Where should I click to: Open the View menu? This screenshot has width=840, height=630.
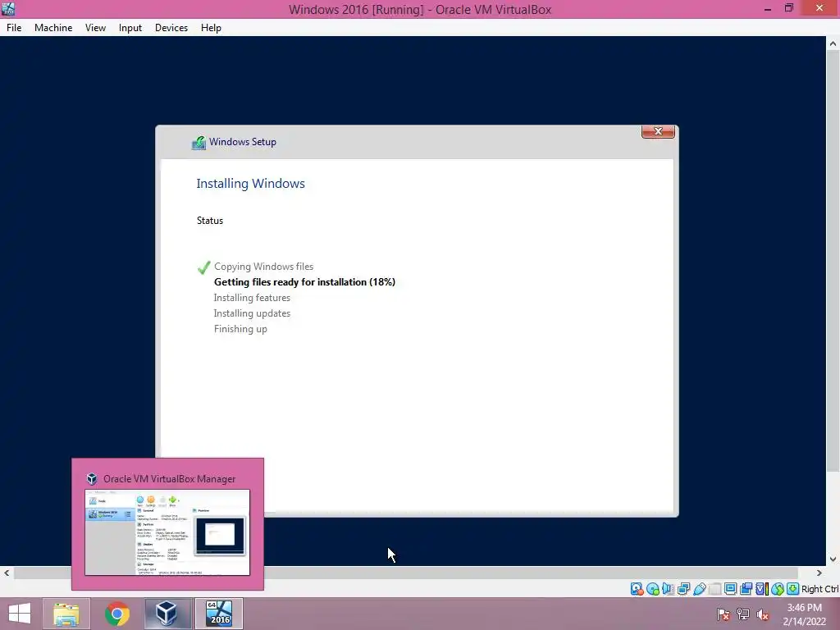95,28
